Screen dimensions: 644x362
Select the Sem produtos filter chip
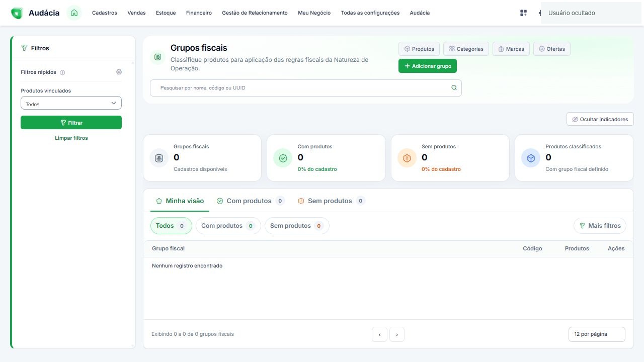click(297, 226)
